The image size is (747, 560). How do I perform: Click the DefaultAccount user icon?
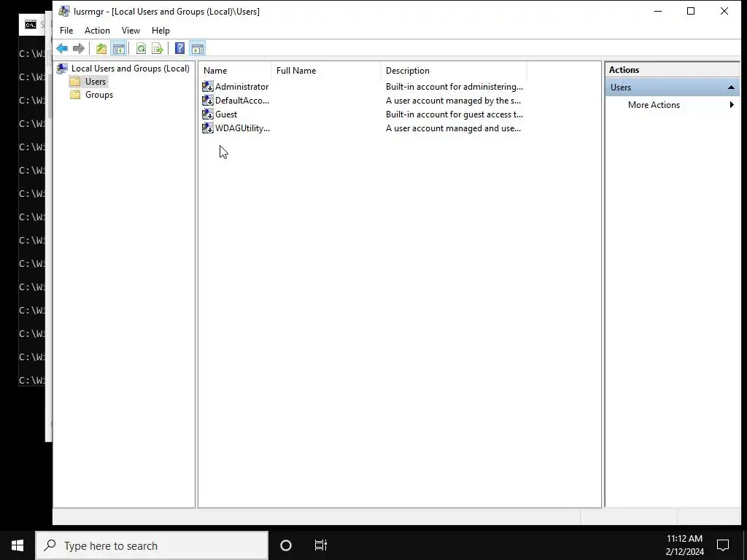(208, 101)
